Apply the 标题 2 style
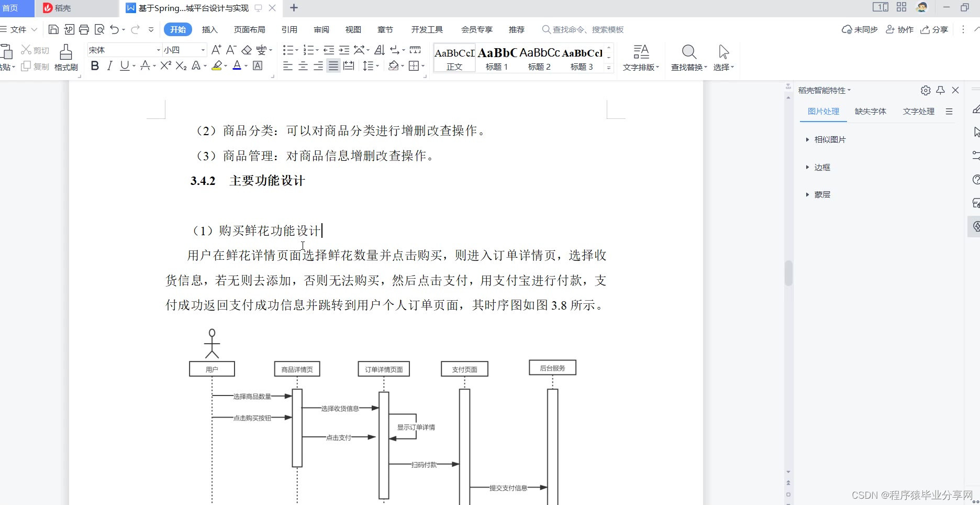980x505 pixels. pyautogui.click(x=539, y=58)
